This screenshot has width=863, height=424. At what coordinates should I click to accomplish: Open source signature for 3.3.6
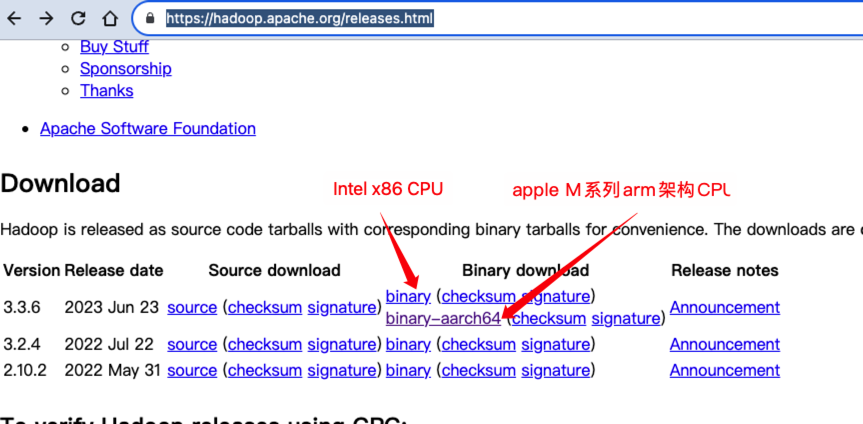pos(341,307)
